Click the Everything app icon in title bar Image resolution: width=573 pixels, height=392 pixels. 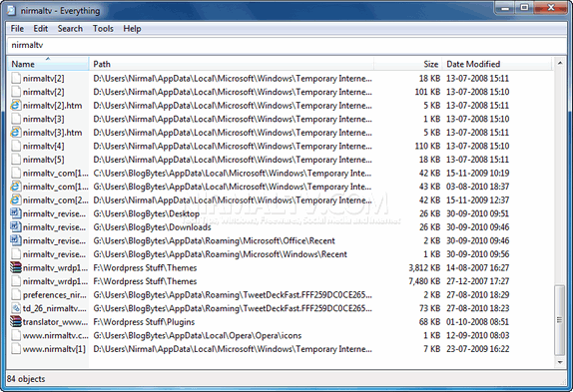[x=12, y=11]
